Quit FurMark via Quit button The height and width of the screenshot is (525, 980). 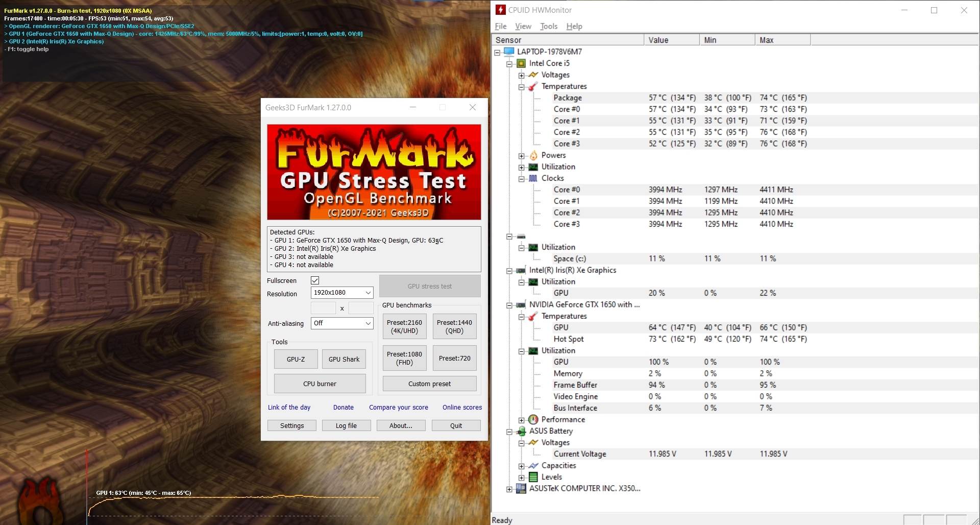(x=456, y=425)
